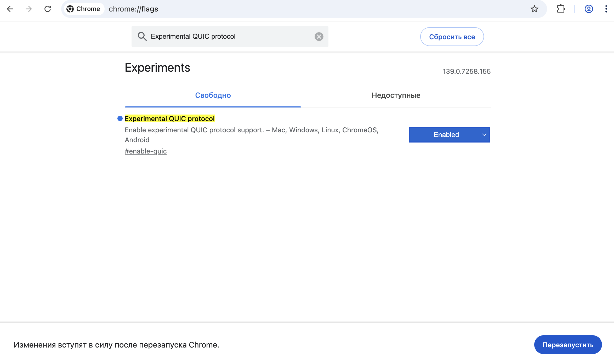Switch to the Недоступные tab
Image resolution: width=614 pixels, height=364 pixels.
[396, 95]
